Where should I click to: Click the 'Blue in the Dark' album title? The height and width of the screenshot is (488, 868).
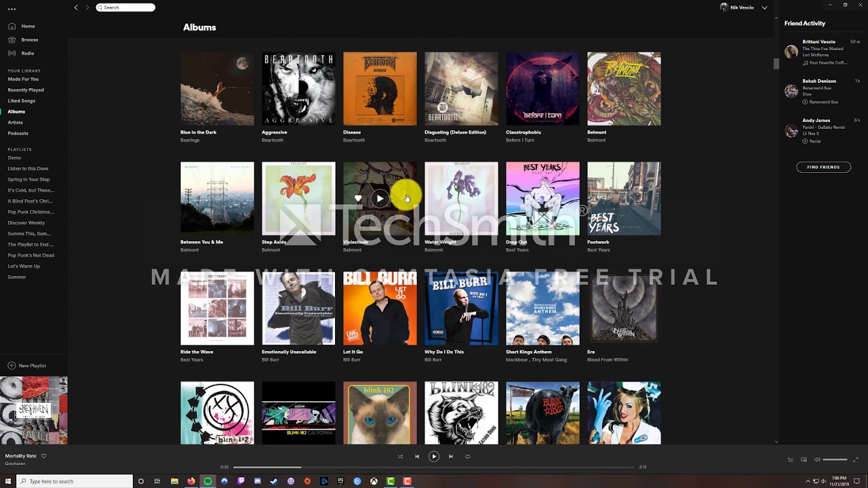pyautogui.click(x=199, y=133)
